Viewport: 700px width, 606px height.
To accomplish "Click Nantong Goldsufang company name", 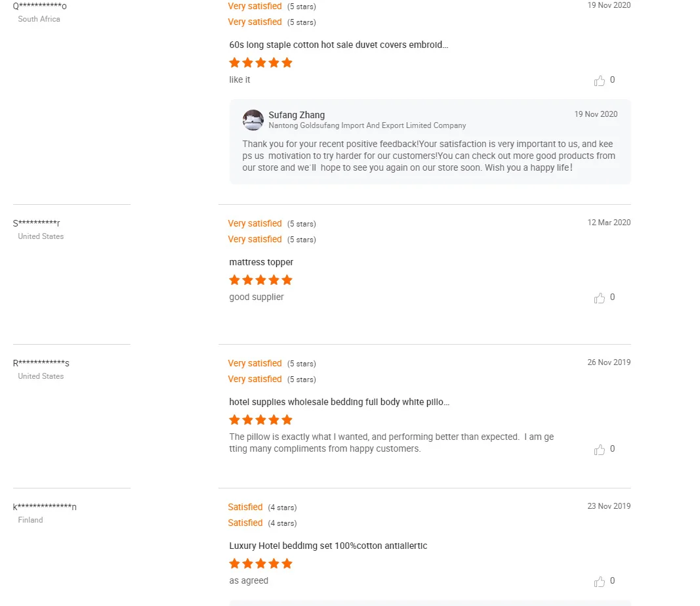I will tap(367, 125).
